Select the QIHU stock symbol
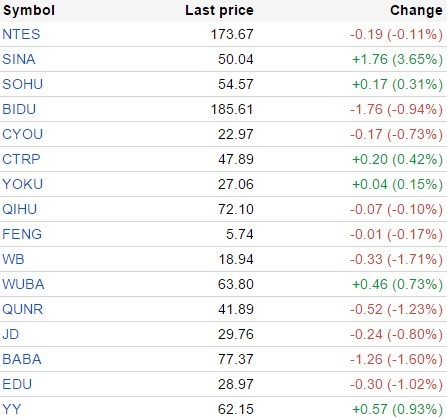Screen dimensions: 447x418 (19, 209)
